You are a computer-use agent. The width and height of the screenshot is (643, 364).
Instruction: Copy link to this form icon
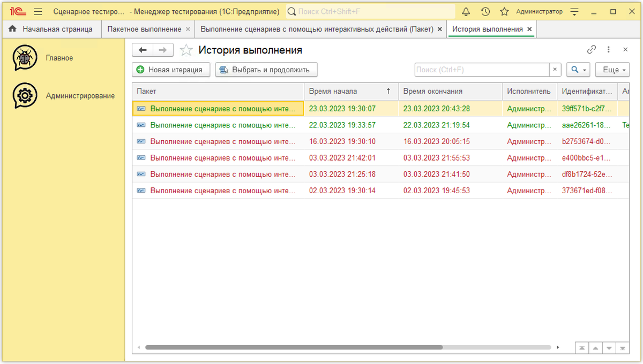(592, 50)
